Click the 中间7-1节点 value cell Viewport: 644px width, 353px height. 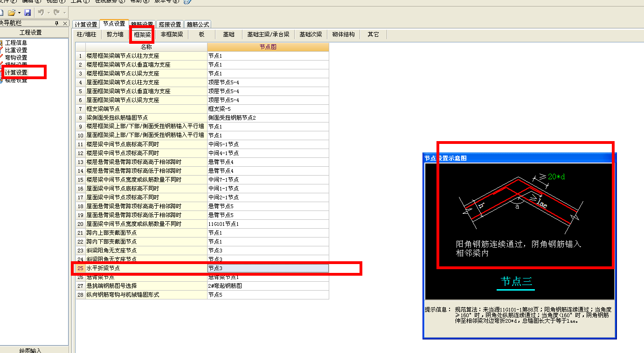click(x=268, y=180)
